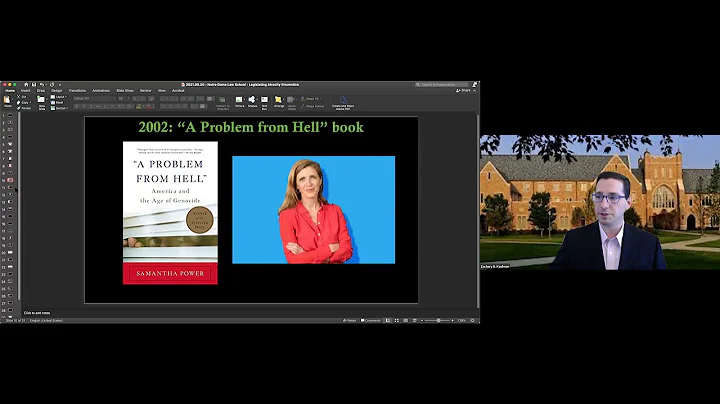The width and height of the screenshot is (720, 404).
Task: Open the View ribbon tab
Action: click(162, 90)
